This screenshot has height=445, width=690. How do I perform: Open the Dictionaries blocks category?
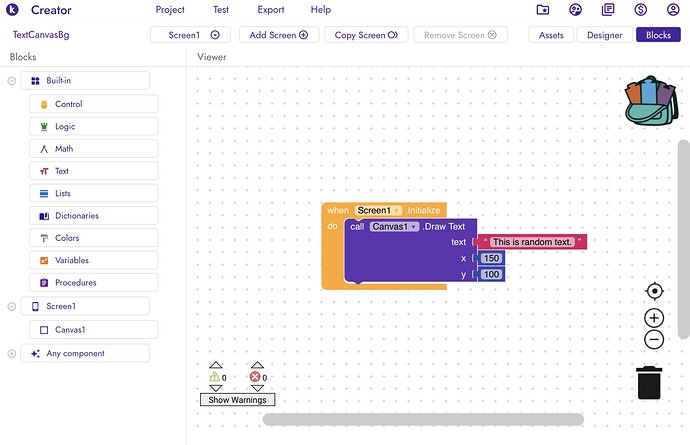(94, 216)
